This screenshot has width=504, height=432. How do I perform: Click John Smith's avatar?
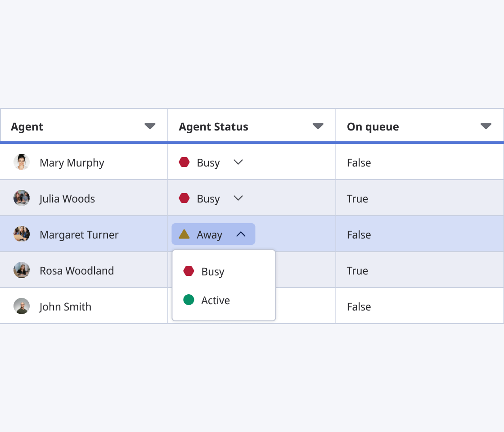[22, 306]
